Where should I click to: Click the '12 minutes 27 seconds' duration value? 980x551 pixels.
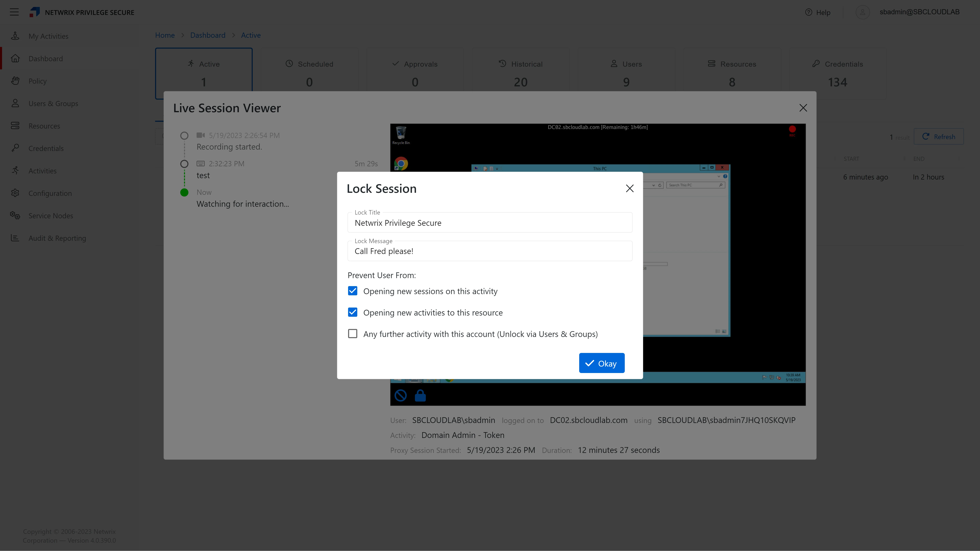[619, 450]
